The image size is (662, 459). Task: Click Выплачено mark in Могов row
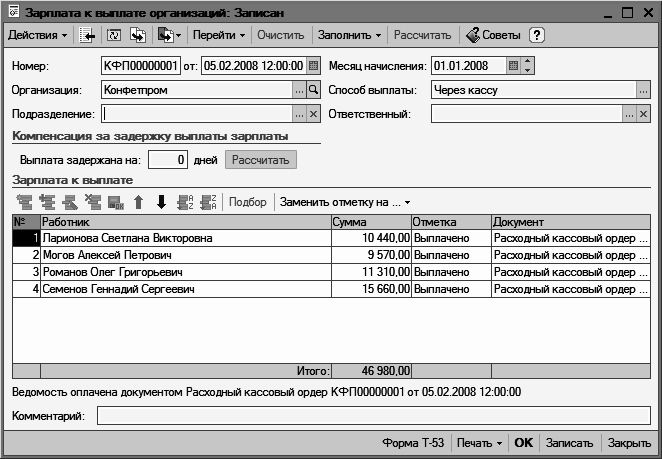pos(451,255)
